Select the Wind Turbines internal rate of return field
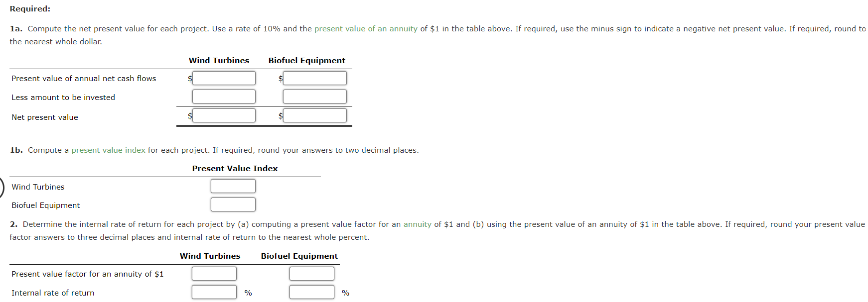Viewport: 868px width, 302px height. coord(214,292)
